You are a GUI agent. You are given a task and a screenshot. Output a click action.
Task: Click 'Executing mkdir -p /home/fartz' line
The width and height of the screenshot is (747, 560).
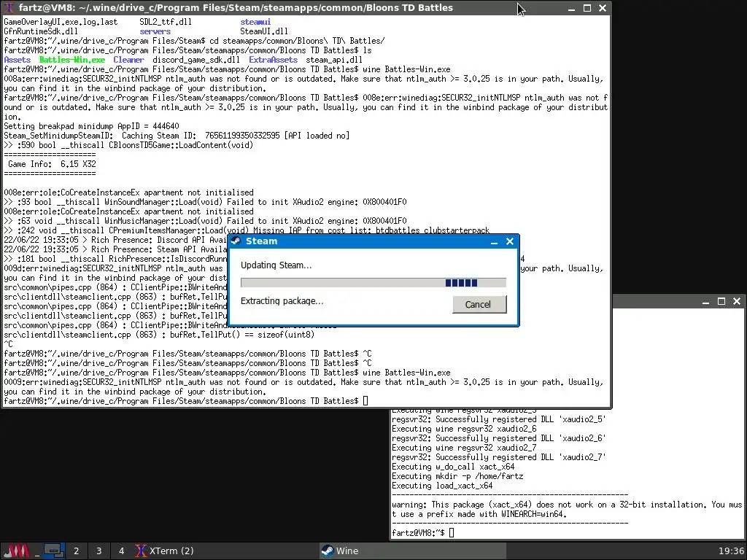[x=457, y=476]
